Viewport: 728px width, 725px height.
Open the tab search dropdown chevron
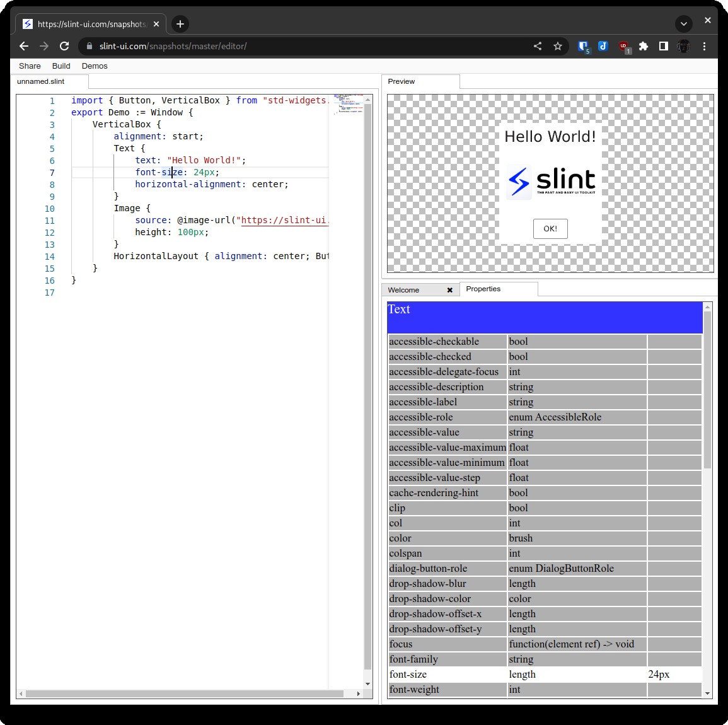(x=683, y=24)
